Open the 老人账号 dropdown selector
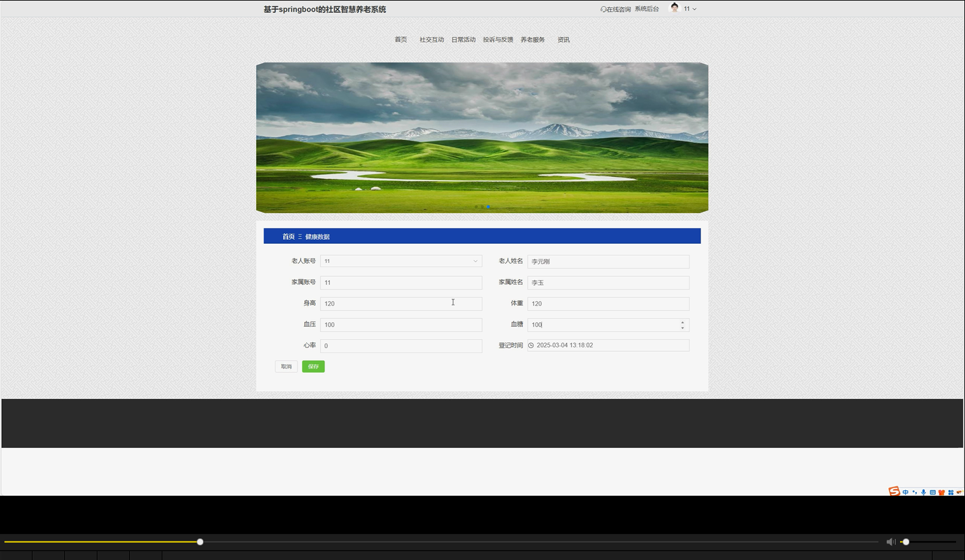 [x=401, y=261]
